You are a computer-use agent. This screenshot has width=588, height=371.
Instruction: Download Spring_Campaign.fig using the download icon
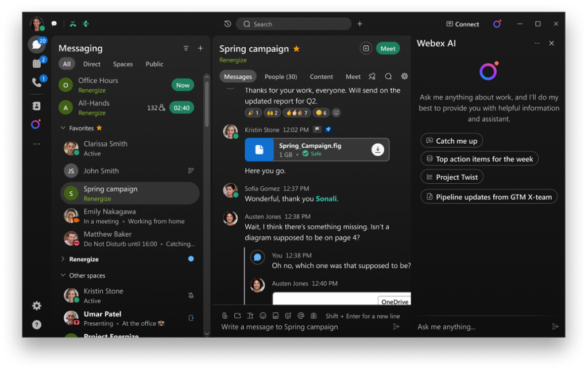(x=378, y=149)
